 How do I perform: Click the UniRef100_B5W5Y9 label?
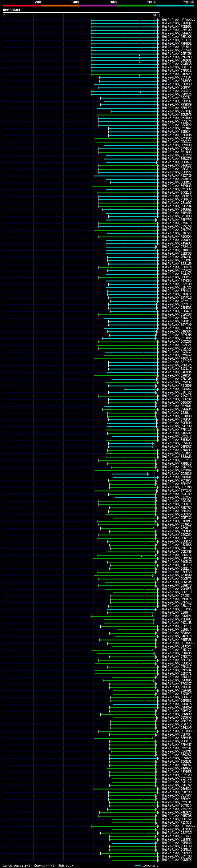177,115
